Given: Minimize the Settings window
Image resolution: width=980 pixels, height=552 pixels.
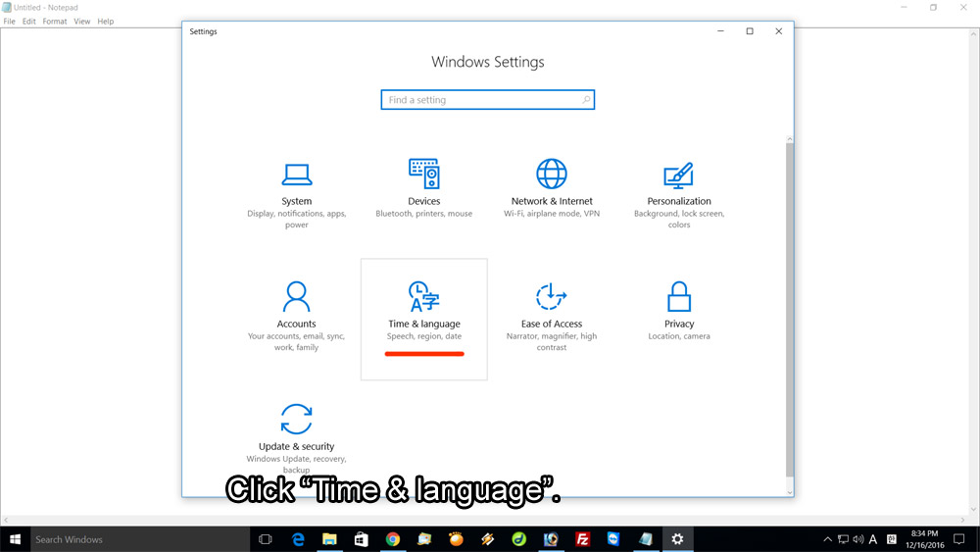Looking at the screenshot, I should point(720,31).
